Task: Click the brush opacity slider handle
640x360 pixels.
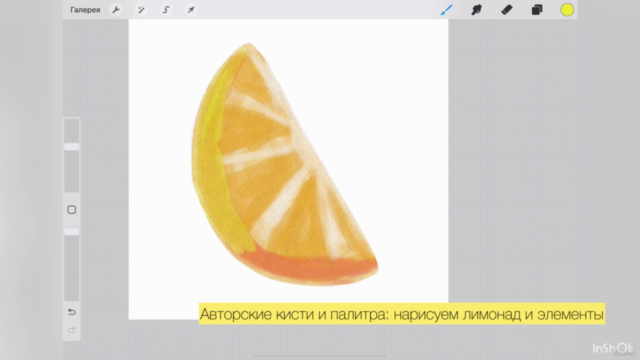Action: click(x=71, y=231)
